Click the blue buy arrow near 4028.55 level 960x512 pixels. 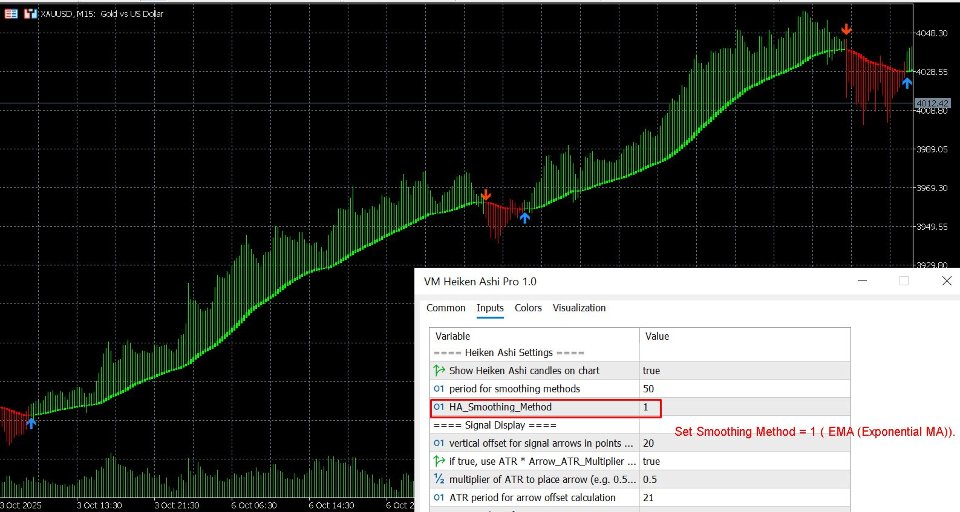pyautogui.click(x=907, y=83)
